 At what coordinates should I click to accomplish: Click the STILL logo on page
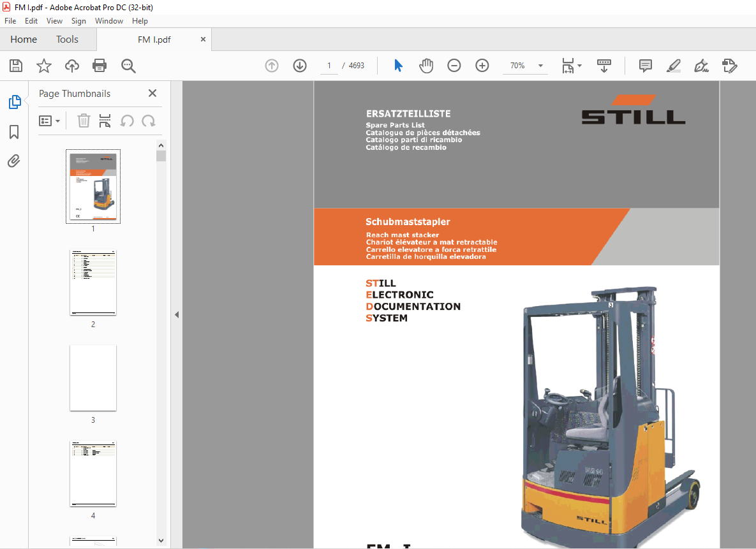point(633,110)
